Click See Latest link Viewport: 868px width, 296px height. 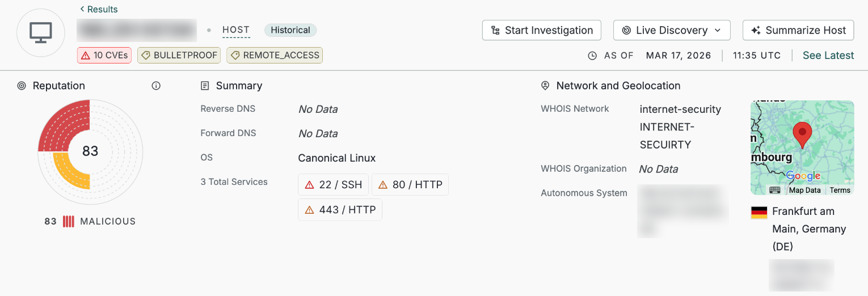pyautogui.click(x=828, y=56)
